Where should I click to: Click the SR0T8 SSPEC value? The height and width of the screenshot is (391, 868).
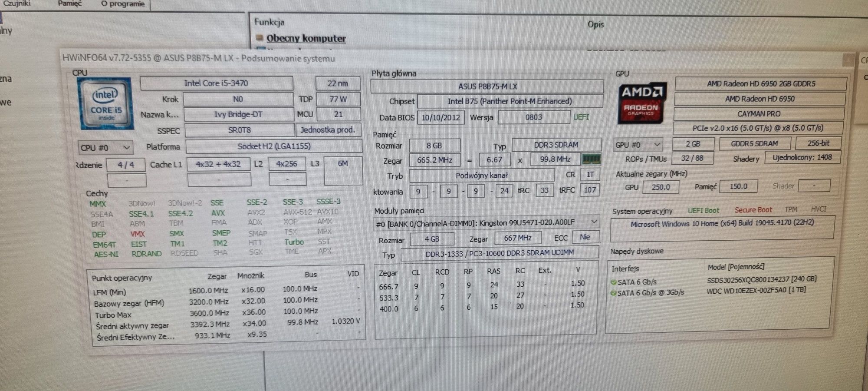pyautogui.click(x=240, y=130)
